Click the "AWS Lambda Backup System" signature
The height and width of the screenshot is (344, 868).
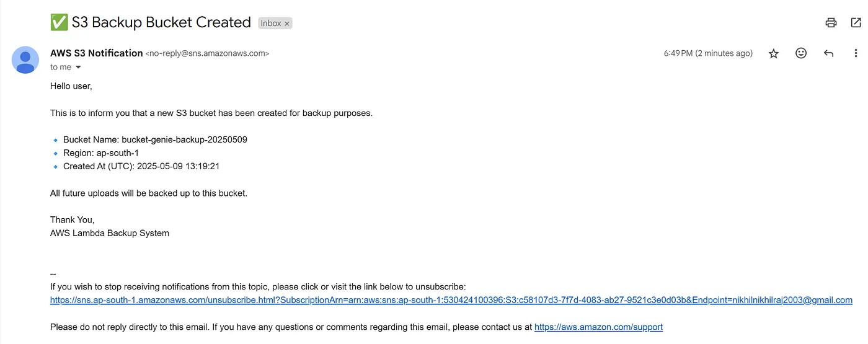point(110,233)
